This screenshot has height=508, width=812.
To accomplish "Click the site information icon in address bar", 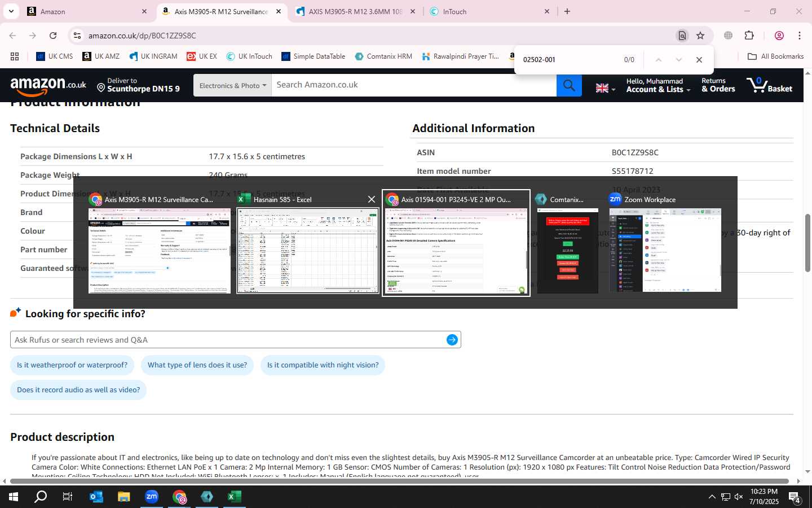I will 77,36.
